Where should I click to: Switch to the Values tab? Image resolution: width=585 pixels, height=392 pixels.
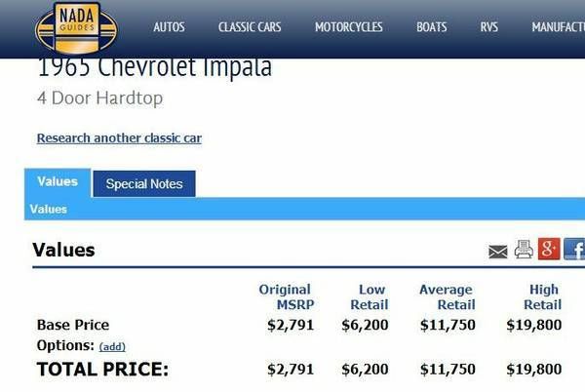[x=58, y=182]
